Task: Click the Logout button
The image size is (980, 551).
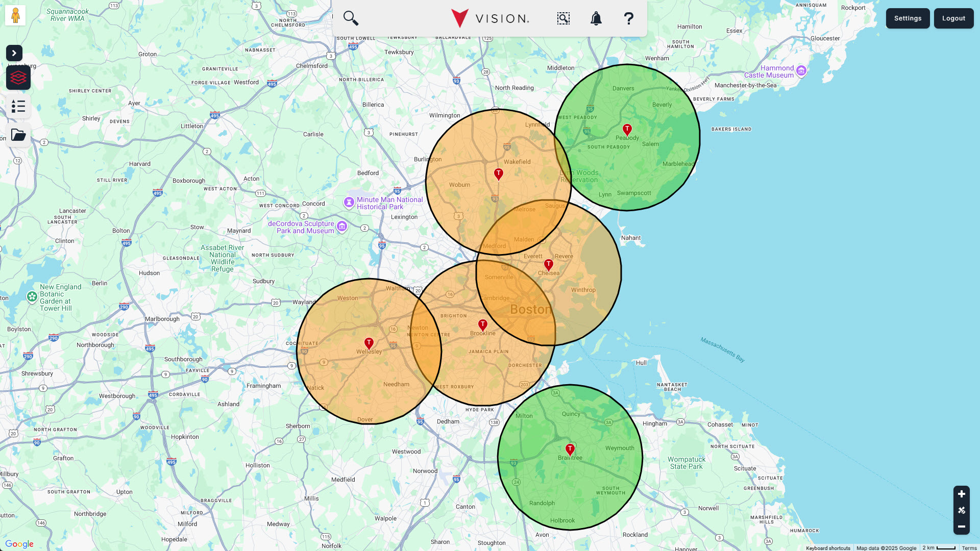Action: [x=953, y=18]
